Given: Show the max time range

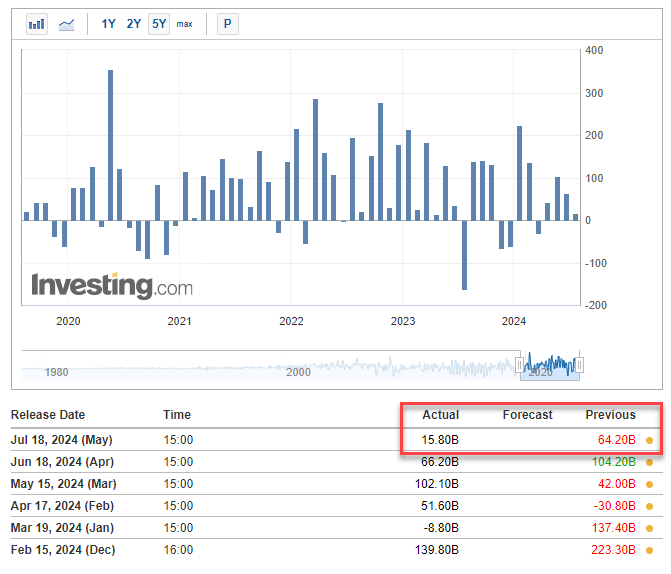Looking at the screenshot, I should tap(184, 23).
